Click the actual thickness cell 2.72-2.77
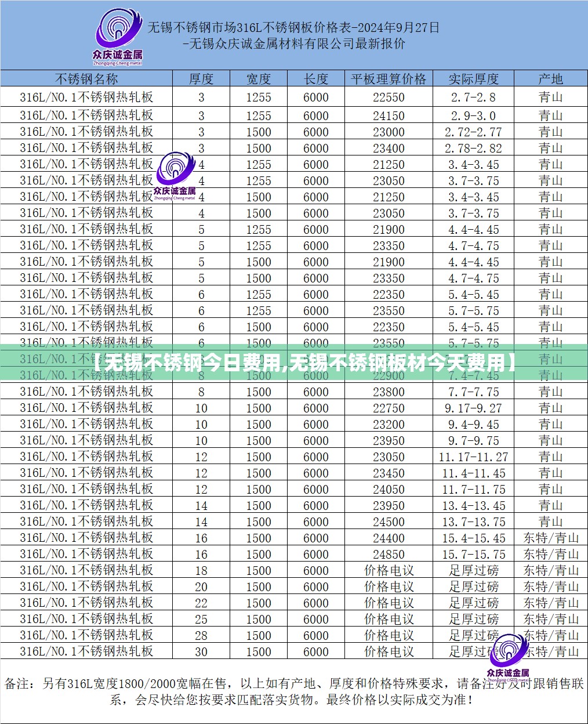 [x=473, y=132]
